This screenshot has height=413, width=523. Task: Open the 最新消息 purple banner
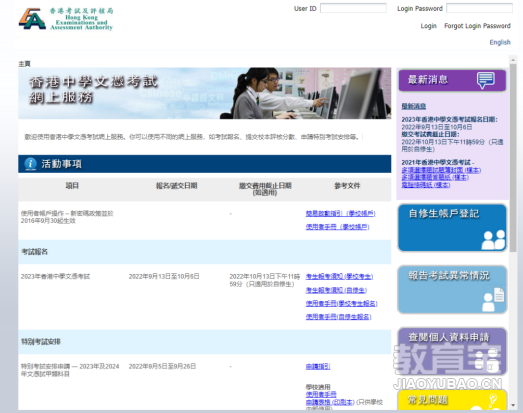[452, 80]
